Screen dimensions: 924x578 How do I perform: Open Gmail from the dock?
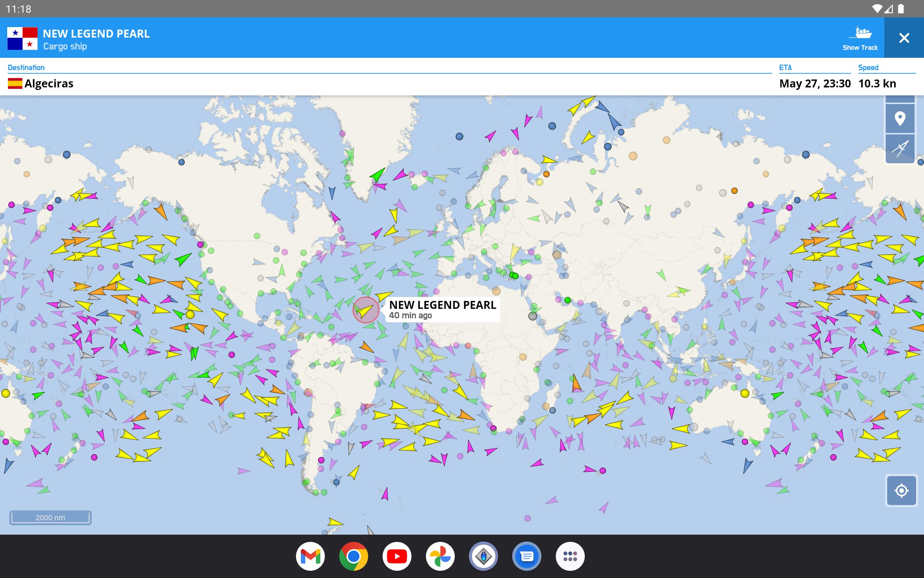[x=310, y=556]
